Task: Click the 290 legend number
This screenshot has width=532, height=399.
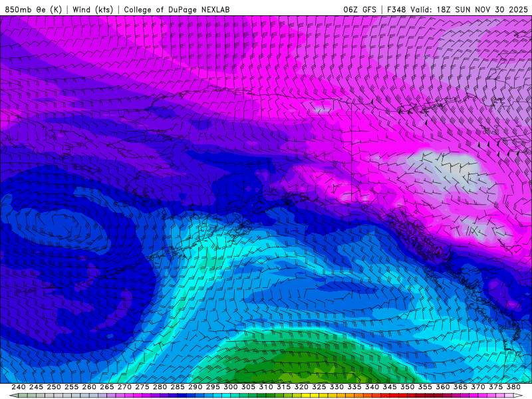Action: coord(195,387)
